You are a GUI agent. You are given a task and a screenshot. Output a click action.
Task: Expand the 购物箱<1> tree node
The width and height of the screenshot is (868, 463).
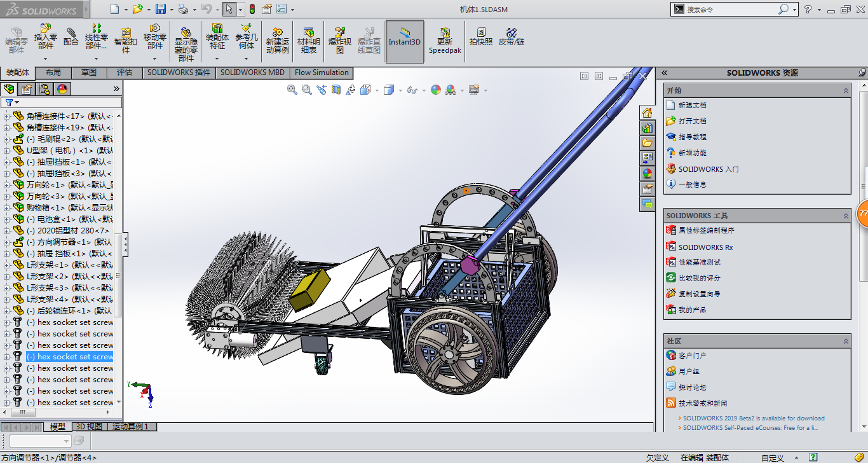point(7,208)
